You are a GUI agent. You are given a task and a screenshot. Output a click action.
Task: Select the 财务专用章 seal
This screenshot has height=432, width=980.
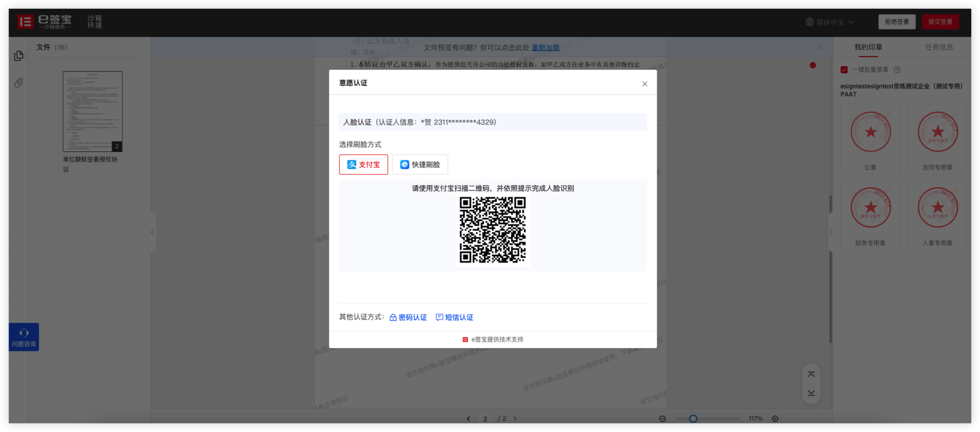870,215
